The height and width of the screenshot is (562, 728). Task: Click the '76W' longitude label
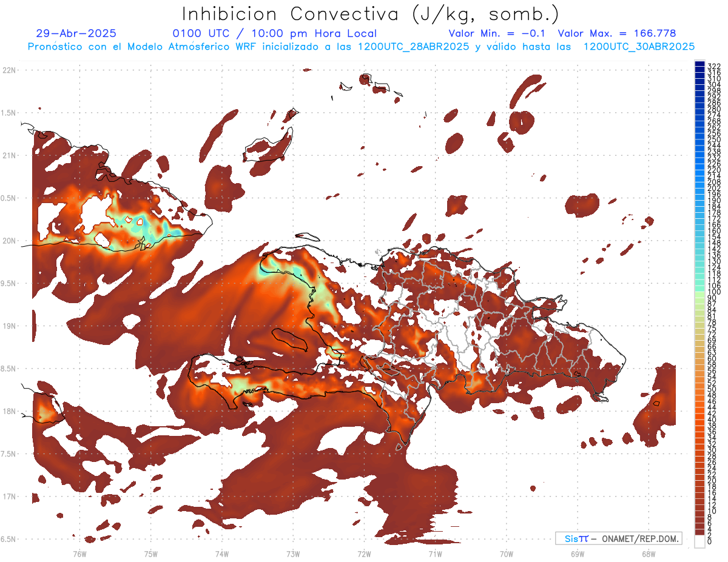point(79,554)
